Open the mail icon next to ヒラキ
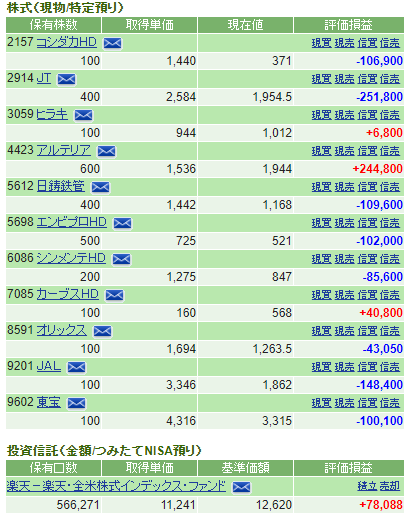The width and height of the screenshot is (413, 525). [x=83, y=116]
